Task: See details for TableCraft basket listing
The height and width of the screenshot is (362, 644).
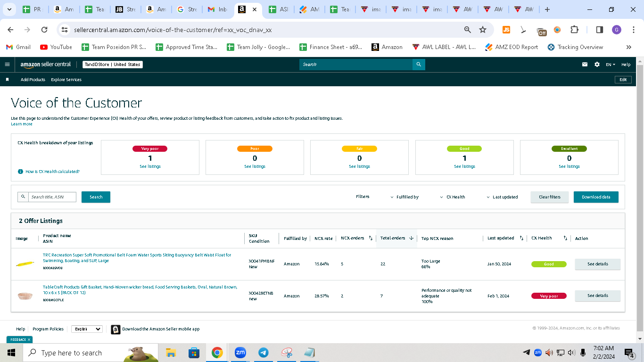Action: click(x=597, y=296)
